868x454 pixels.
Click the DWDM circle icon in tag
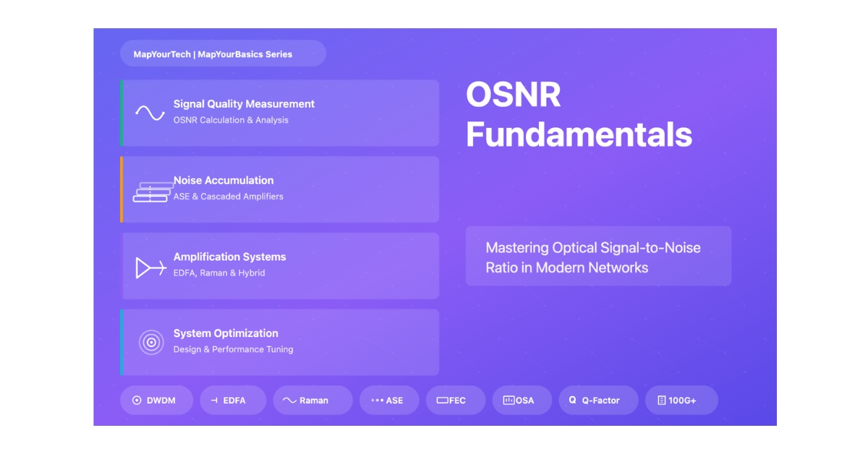click(x=137, y=401)
